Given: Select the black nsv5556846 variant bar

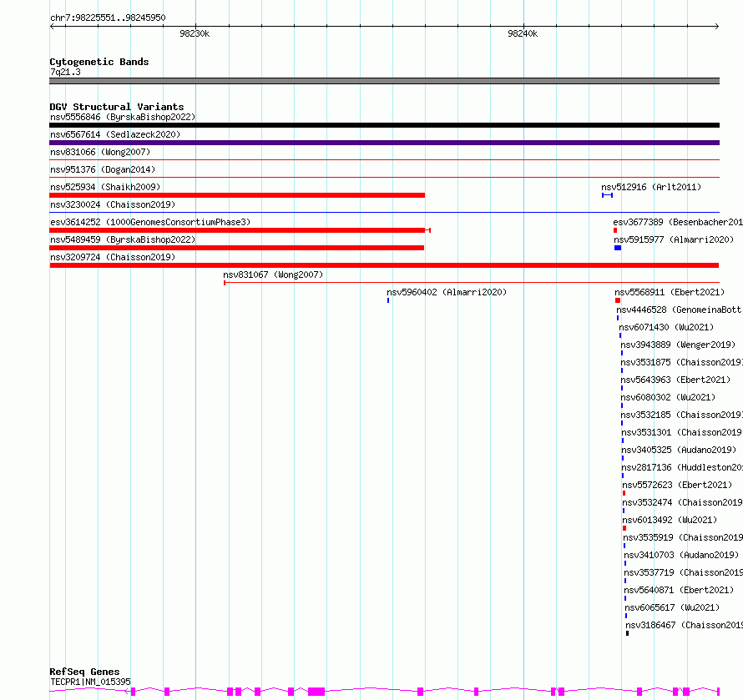Looking at the screenshot, I should click(384, 125).
